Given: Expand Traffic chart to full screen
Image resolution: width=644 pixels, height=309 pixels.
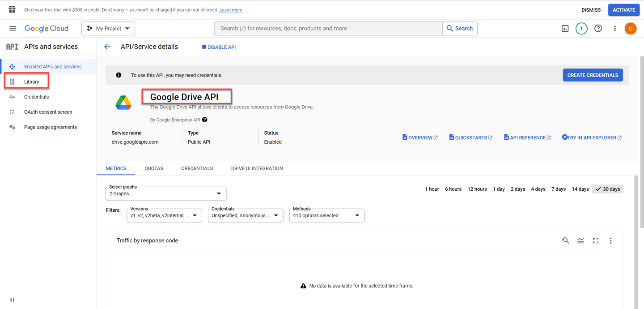Looking at the screenshot, I should point(596,240).
